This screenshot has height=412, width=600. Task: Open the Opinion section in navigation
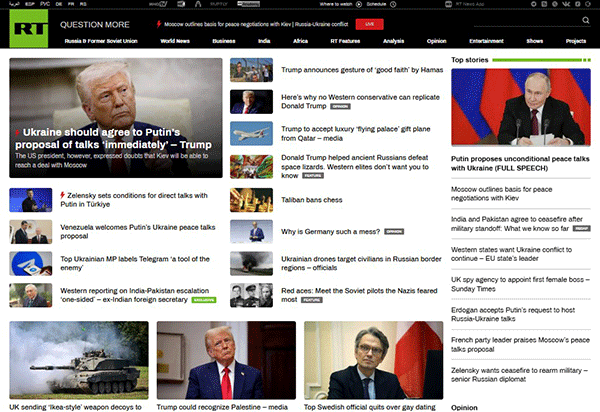click(437, 41)
